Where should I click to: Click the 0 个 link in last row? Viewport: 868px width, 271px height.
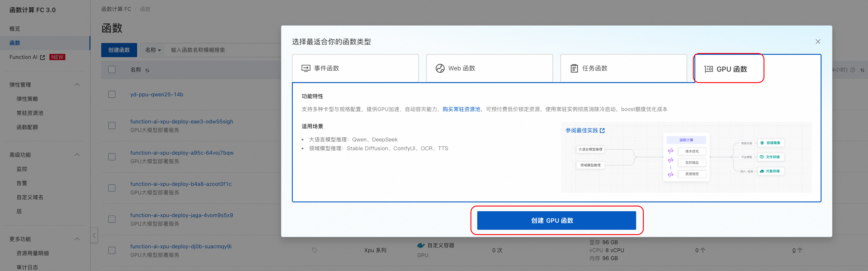pyautogui.click(x=797, y=250)
